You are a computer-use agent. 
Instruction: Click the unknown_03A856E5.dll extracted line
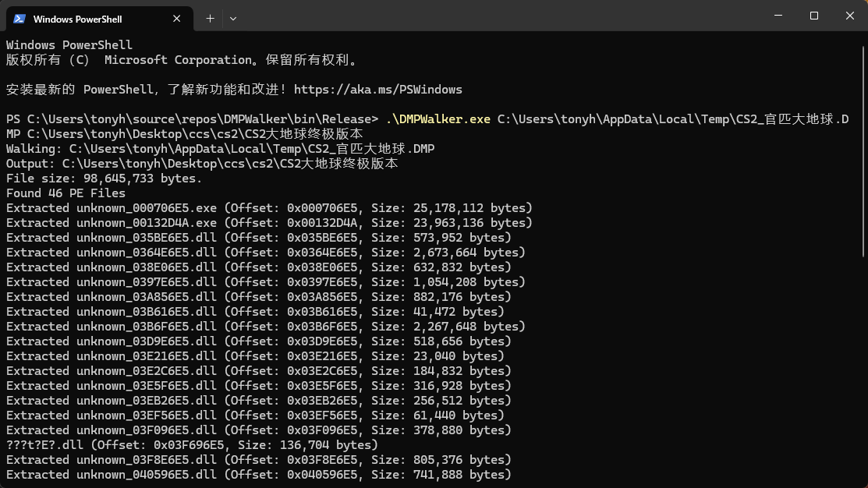pyautogui.click(x=258, y=297)
